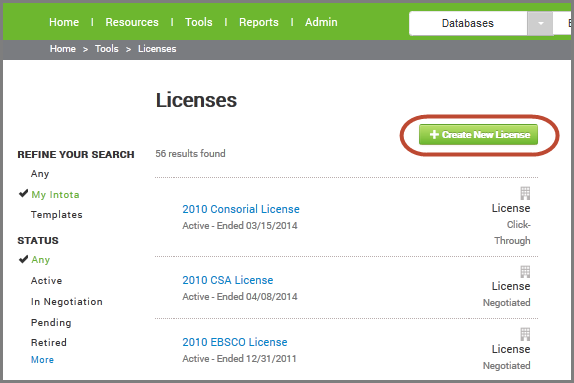Filter by In Negotiation status
The width and height of the screenshot is (574, 383).
pyautogui.click(x=67, y=302)
